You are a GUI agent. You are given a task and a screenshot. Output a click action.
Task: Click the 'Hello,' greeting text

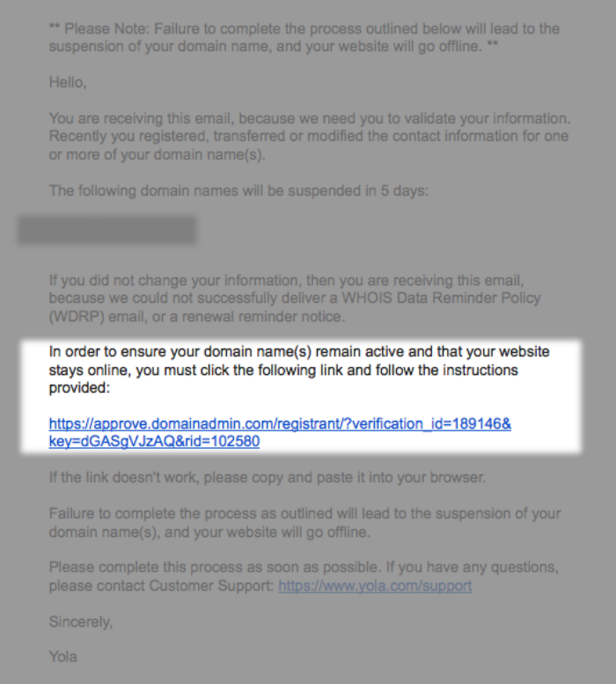click(x=68, y=83)
